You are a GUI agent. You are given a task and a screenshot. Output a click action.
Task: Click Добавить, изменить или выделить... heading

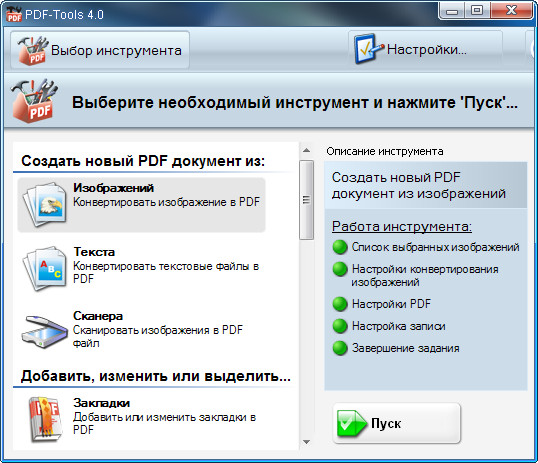click(156, 376)
